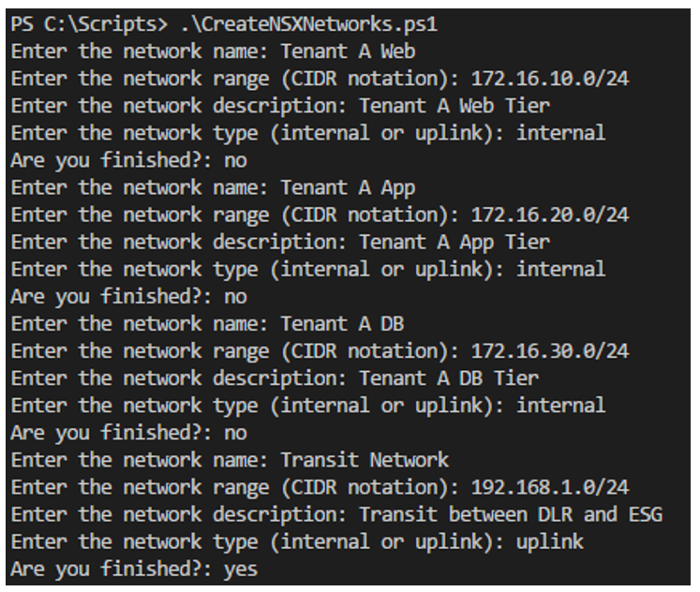The image size is (700, 592).
Task: Click 'internal' type on Tenant A App entry
Action: [x=561, y=269]
